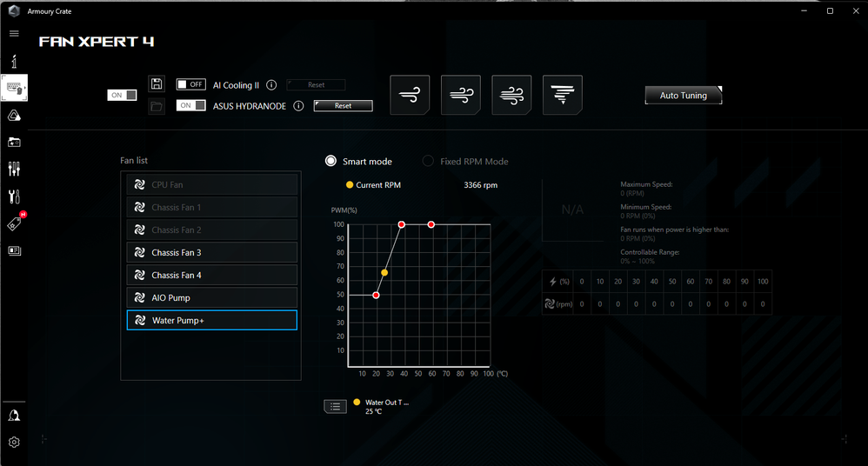Screen dimensions: 868x466
Task: Click the Controllable Range label
Action: (x=650, y=252)
